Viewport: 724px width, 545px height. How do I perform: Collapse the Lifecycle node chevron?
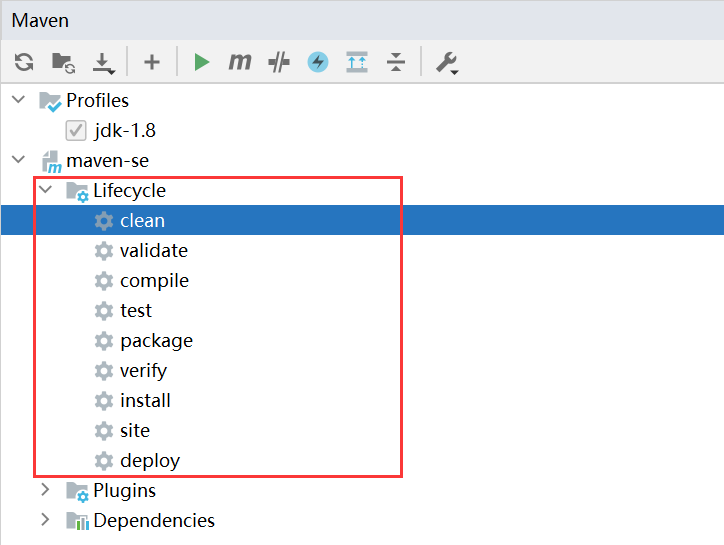(45, 189)
